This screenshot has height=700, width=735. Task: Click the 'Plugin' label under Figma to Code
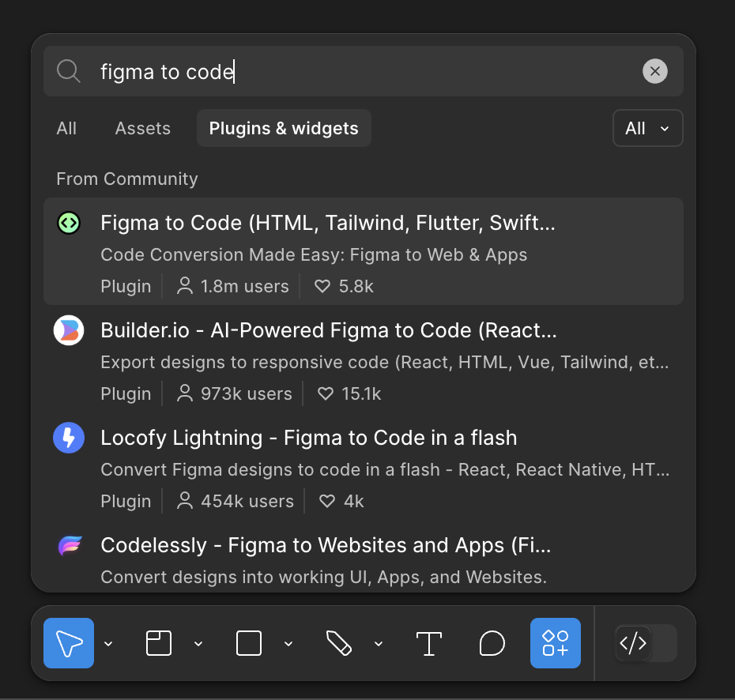[x=126, y=286]
